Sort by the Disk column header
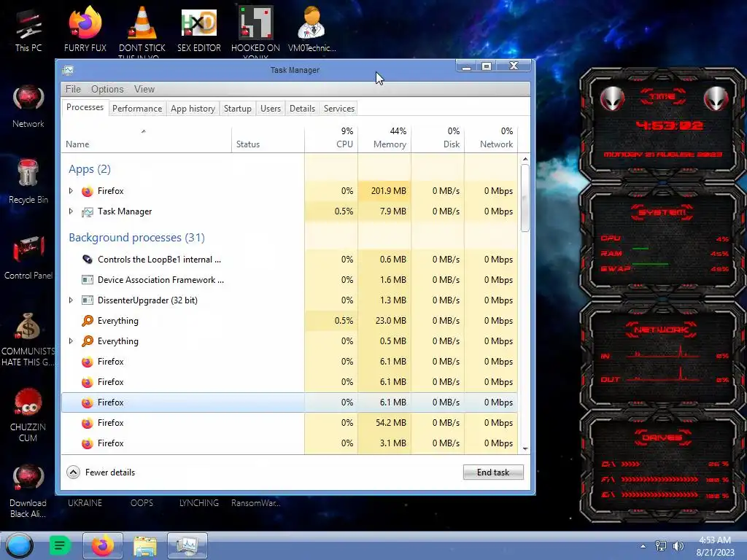Viewport: 747px width, 560px height. tap(438, 139)
